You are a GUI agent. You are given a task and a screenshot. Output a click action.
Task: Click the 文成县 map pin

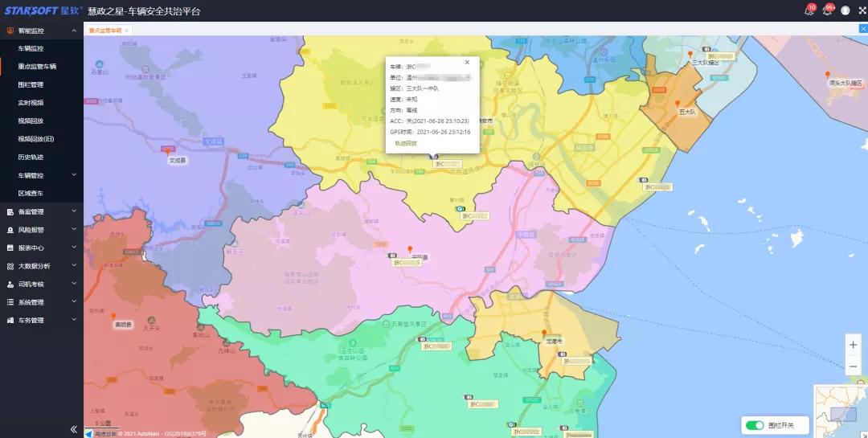pos(167,150)
